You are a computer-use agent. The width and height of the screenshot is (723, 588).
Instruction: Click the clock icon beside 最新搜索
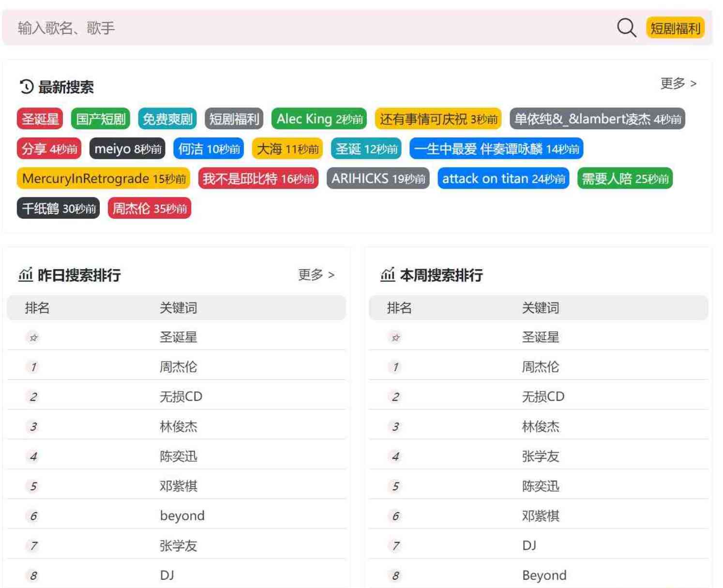pyautogui.click(x=27, y=87)
